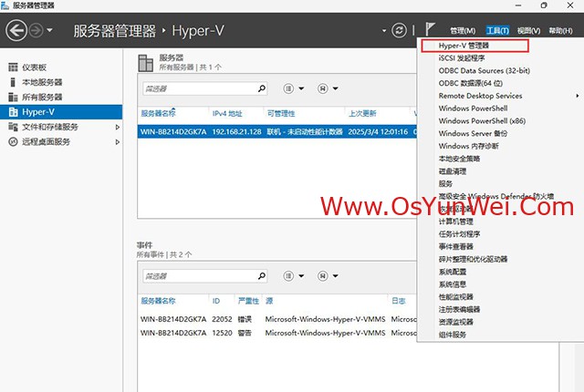Click the 文件和存储服务 icon
The height and width of the screenshot is (392, 584).
coord(13,127)
